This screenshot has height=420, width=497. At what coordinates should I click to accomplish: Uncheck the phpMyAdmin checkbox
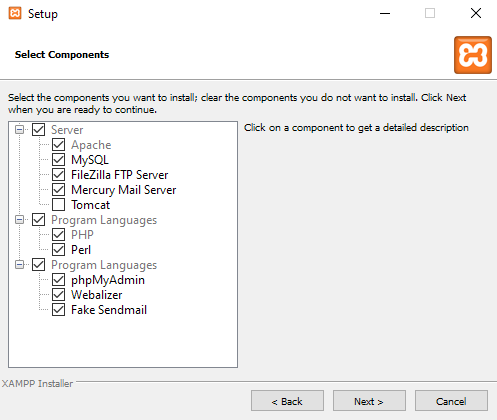pyautogui.click(x=59, y=280)
